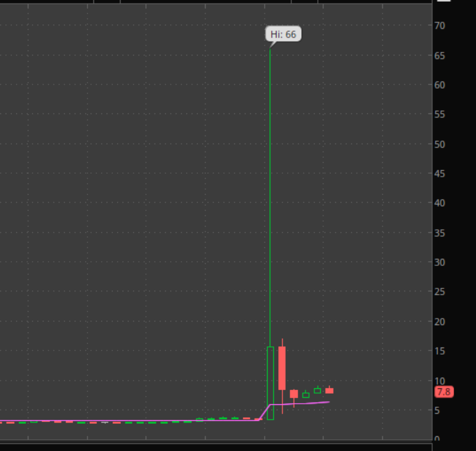Screen dimensions: 476x451
Task: Click the 40 price axis label
Action: tap(439, 203)
